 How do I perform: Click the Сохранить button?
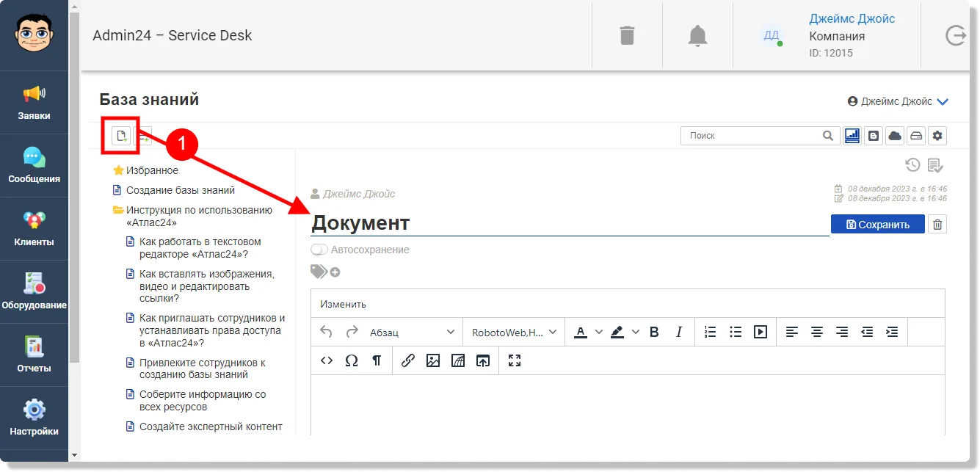(x=877, y=225)
